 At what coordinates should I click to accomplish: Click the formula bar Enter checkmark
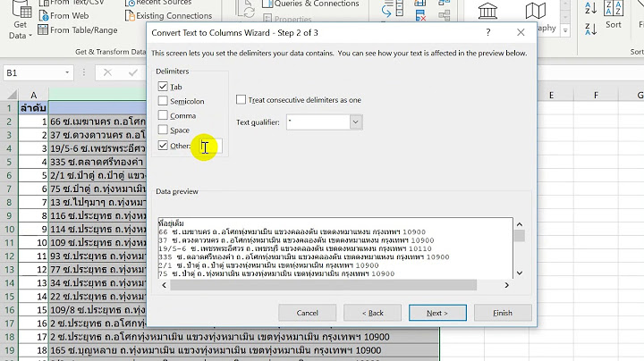(132, 72)
